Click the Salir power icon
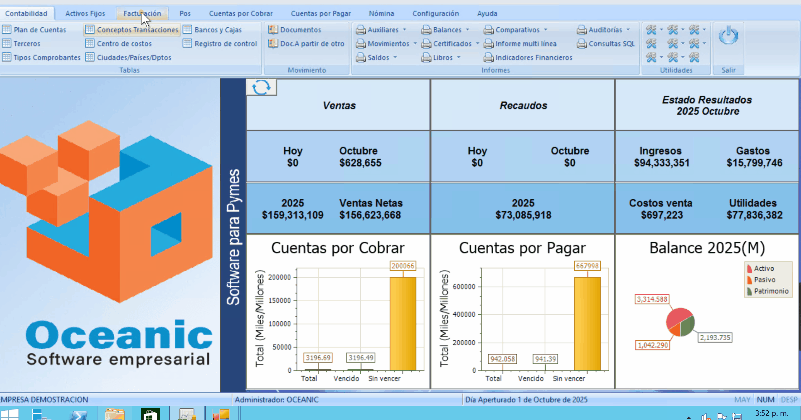801x420 pixels. 729,37
